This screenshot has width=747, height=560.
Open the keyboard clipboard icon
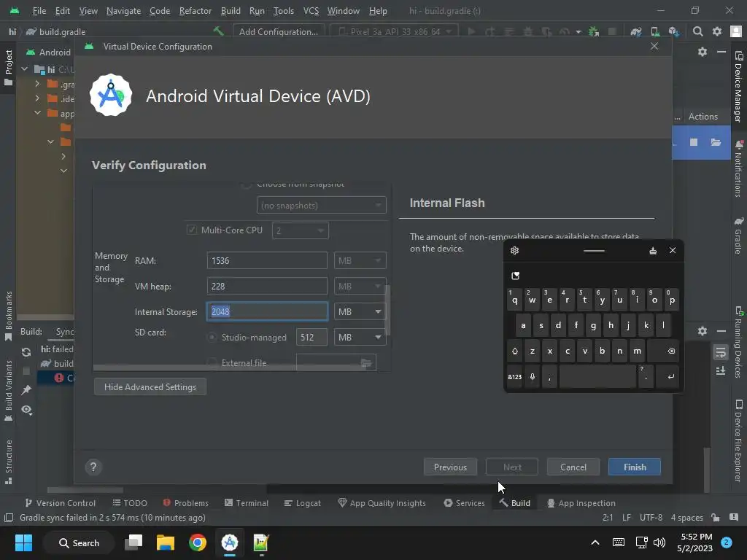click(515, 276)
